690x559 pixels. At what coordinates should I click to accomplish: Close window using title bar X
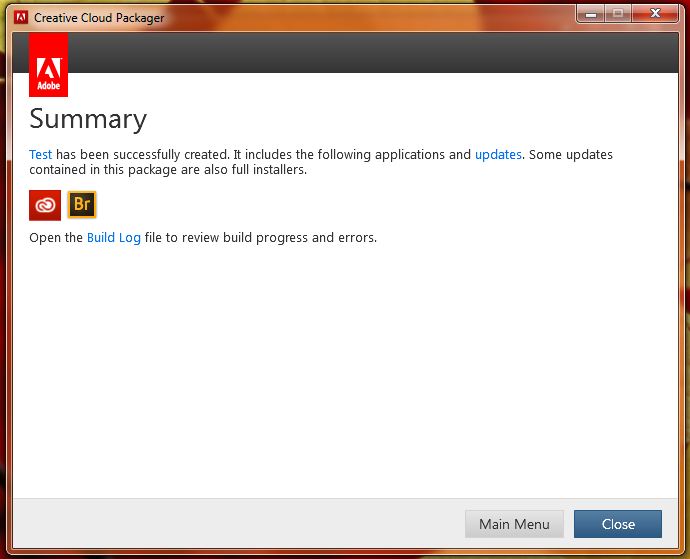[655, 14]
